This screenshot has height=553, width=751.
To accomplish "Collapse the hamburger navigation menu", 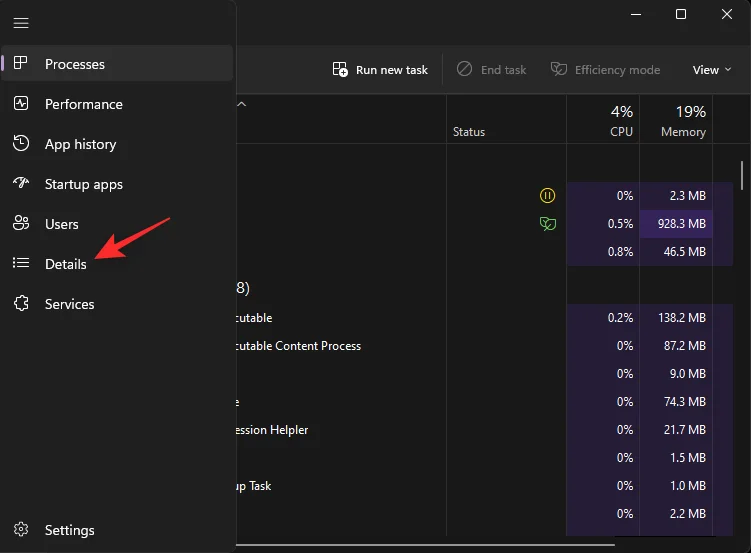I will pos(21,23).
